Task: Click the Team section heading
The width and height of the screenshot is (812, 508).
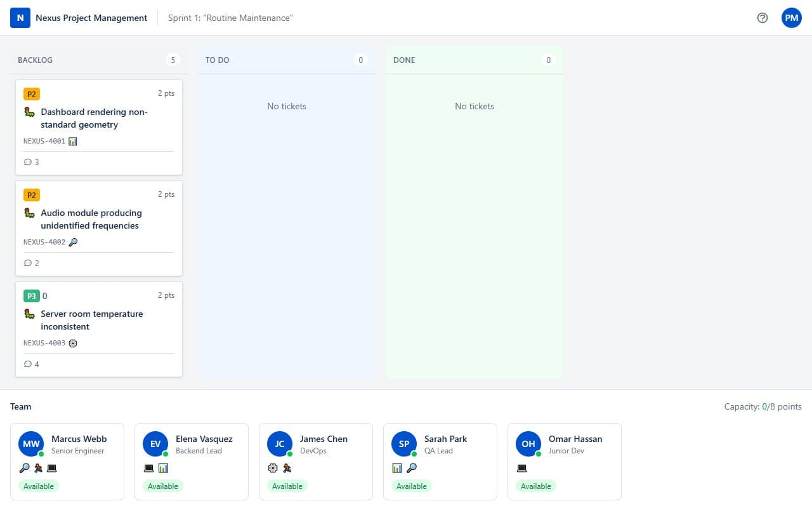Action: pyautogui.click(x=21, y=406)
